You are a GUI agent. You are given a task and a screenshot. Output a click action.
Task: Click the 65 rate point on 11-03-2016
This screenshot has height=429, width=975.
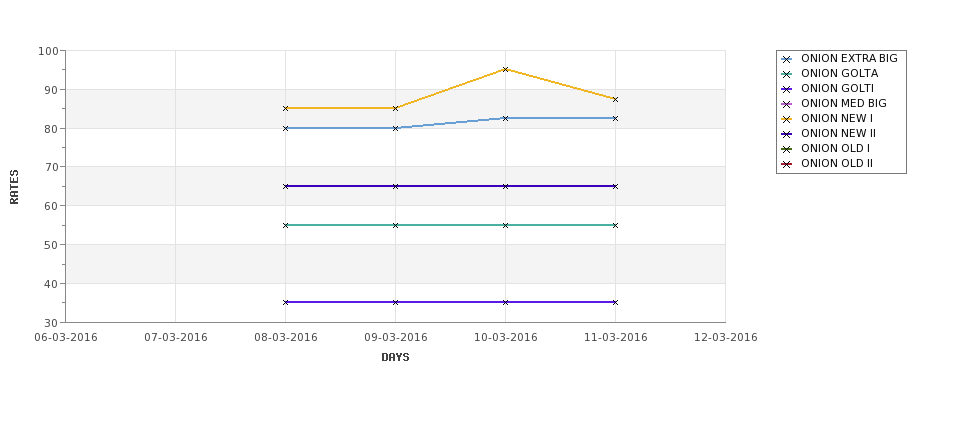[616, 186]
